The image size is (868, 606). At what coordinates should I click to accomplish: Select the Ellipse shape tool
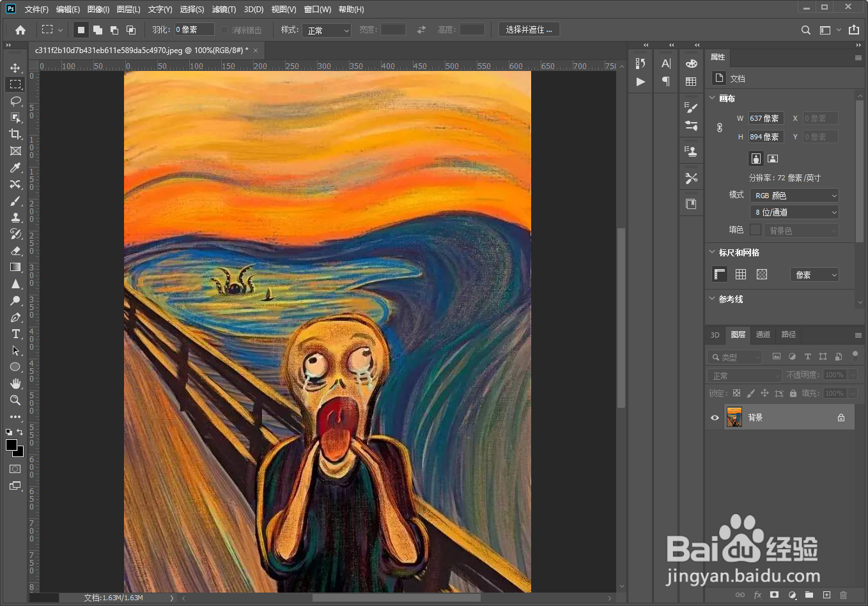(x=15, y=367)
